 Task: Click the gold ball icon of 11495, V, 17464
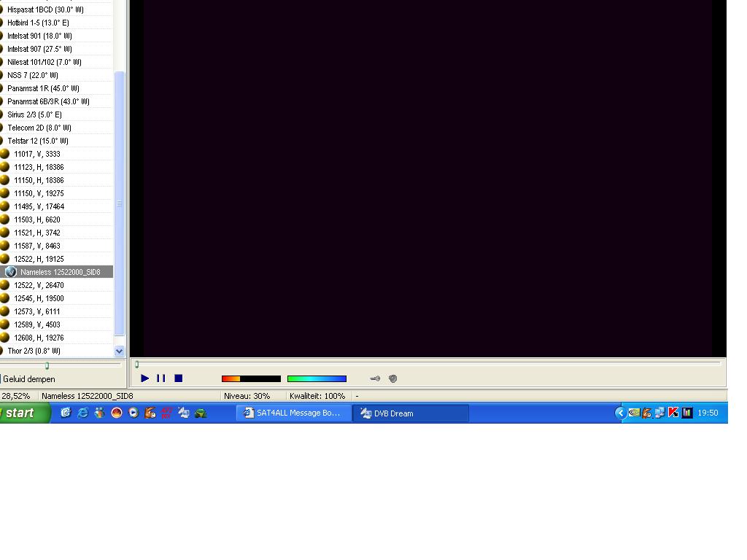tap(5, 206)
